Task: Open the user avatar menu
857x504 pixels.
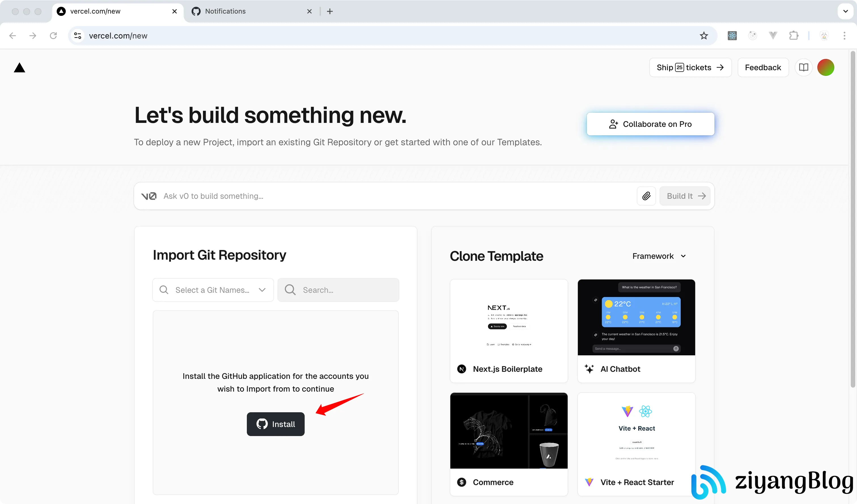Action: (x=826, y=67)
